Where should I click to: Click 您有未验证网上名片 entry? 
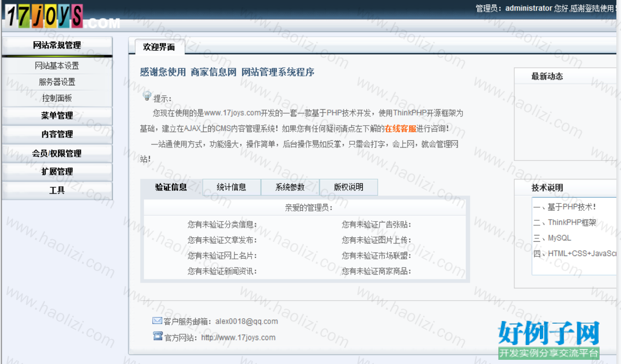coord(222,256)
